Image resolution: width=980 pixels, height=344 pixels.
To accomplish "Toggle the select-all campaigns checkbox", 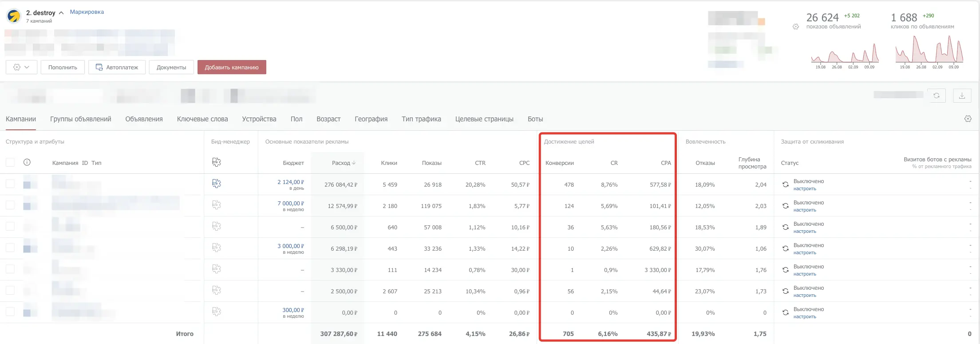I will (10, 162).
